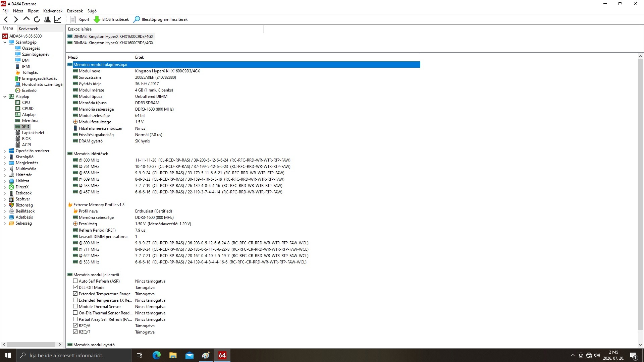Collapse the Számítógép tree node

point(5,42)
